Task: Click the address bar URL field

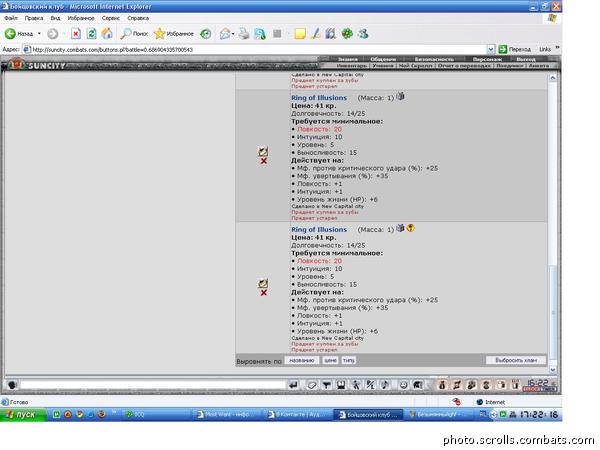Action: (x=250, y=48)
